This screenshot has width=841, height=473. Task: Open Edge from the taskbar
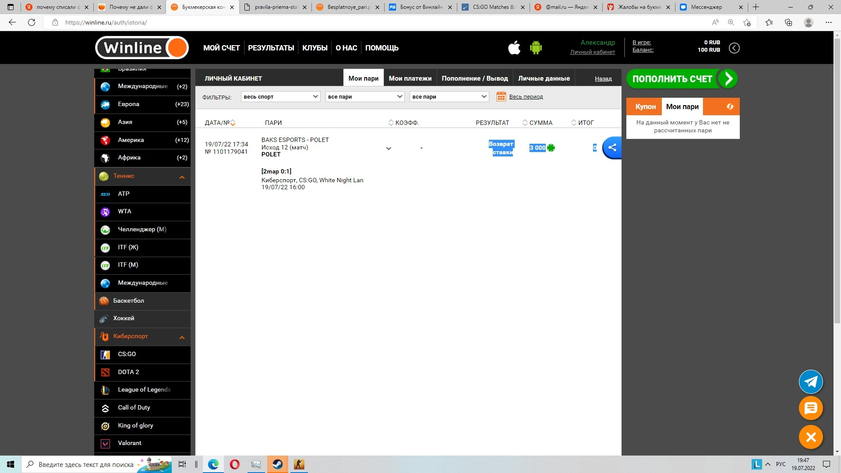(213, 464)
